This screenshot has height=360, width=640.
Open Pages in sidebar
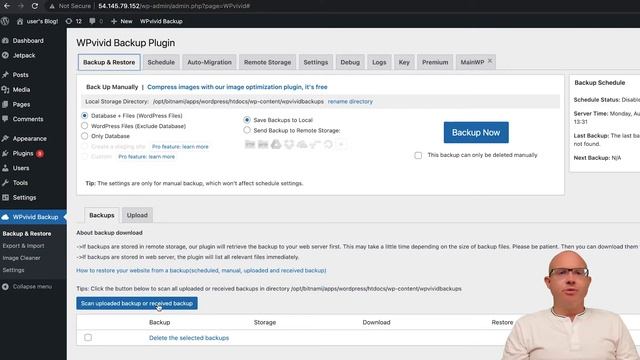coord(21,104)
